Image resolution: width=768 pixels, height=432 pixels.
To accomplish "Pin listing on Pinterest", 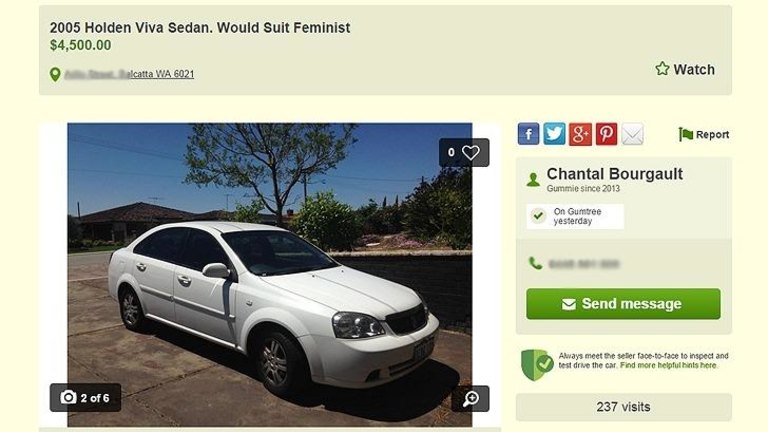I will [606, 134].
